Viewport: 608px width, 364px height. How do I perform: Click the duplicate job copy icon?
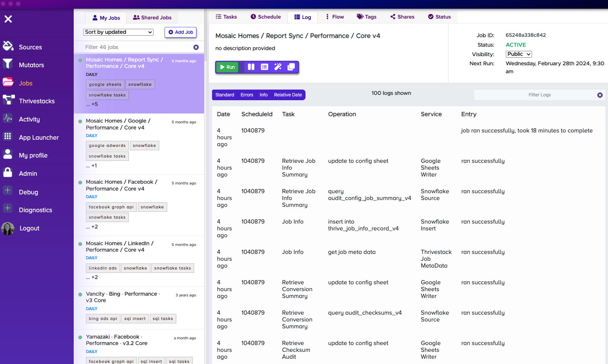tap(291, 67)
